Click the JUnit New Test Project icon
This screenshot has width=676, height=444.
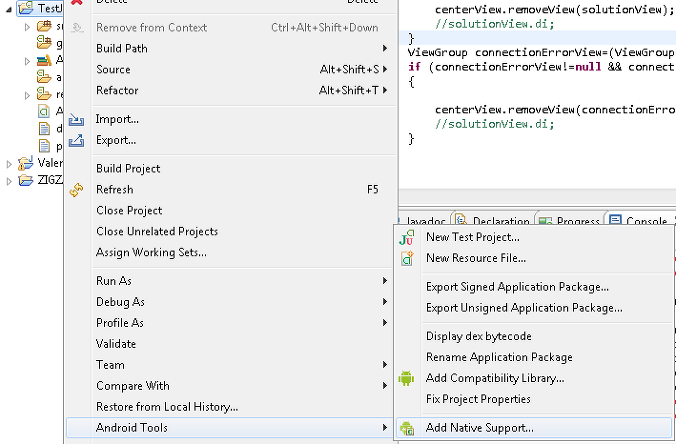coord(406,237)
